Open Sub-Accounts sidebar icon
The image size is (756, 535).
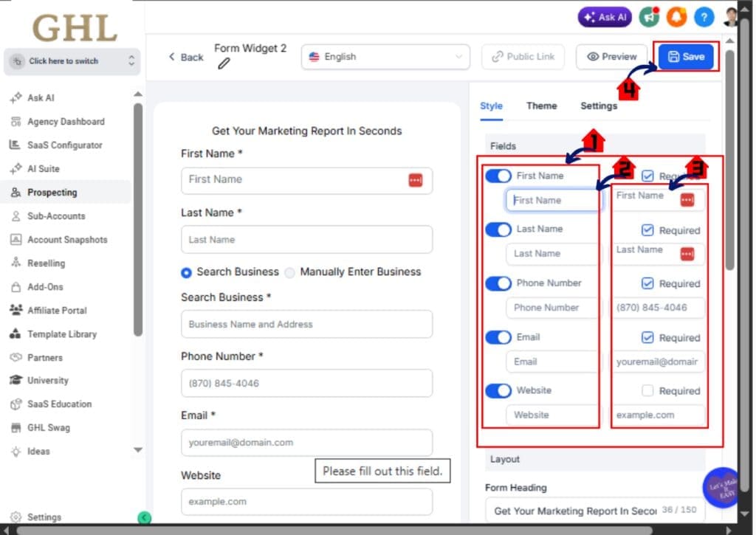[x=16, y=216]
